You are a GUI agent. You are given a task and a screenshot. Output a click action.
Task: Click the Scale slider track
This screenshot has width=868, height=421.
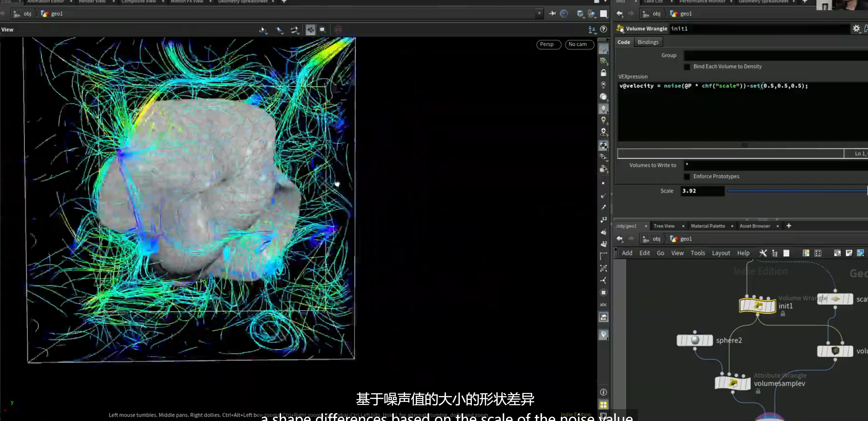(x=797, y=191)
